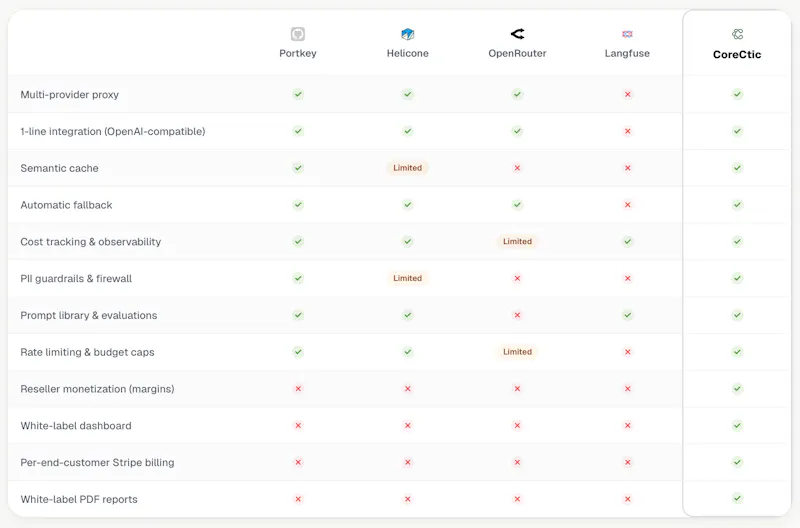Click the 'Prompt library & evaluations' row label
Image resolution: width=800 pixels, height=528 pixels.
(89, 315)
